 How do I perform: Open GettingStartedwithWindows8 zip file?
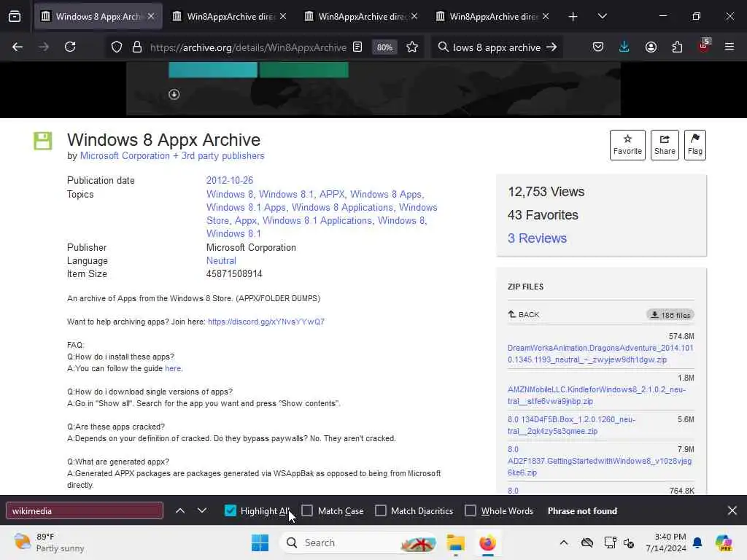click(x=600, y=461)
